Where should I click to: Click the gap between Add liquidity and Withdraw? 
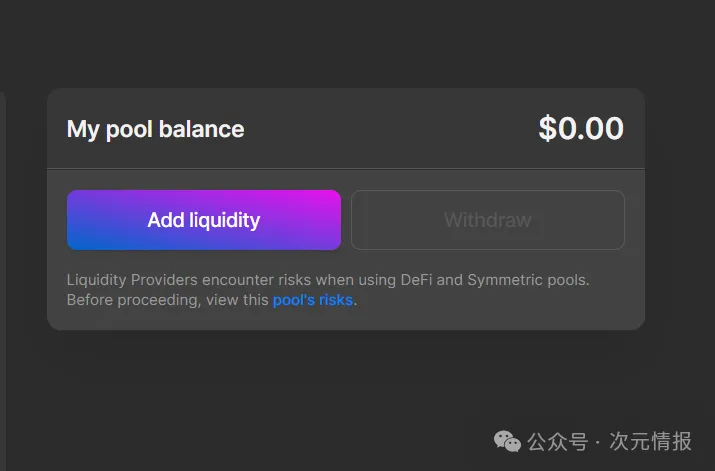346,220
